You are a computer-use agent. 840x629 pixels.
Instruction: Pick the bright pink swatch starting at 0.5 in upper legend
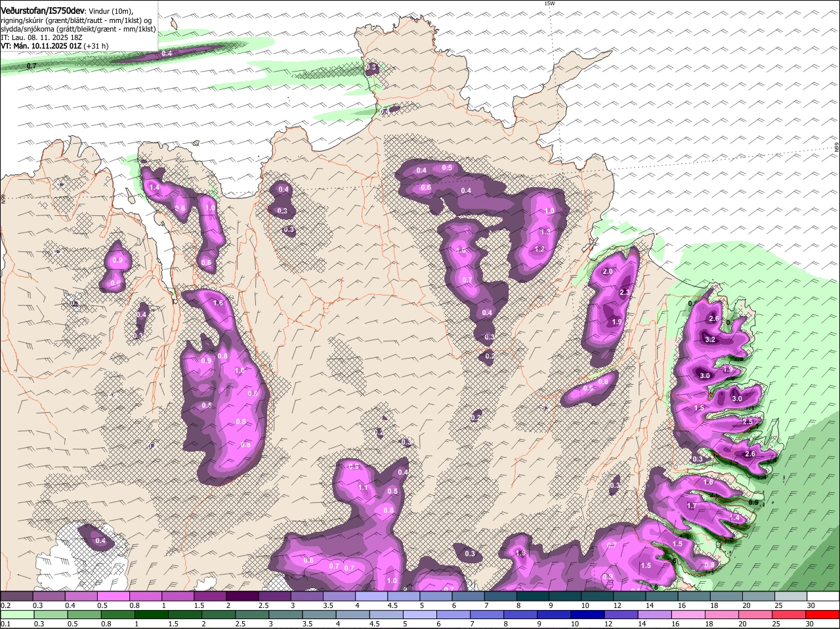pos(113,596)
